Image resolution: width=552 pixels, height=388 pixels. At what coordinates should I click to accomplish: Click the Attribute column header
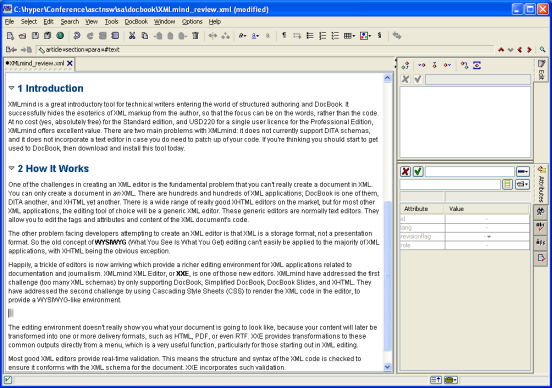tap(422, 209)
